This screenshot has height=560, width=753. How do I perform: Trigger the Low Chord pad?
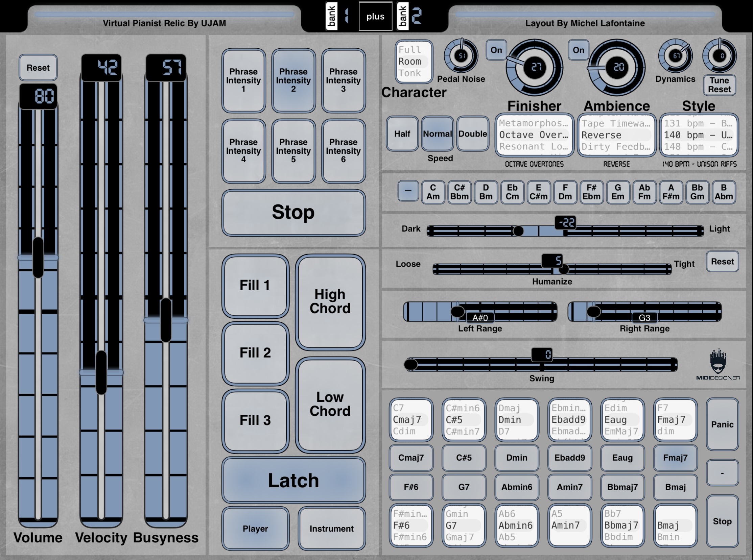click(330, 405)
